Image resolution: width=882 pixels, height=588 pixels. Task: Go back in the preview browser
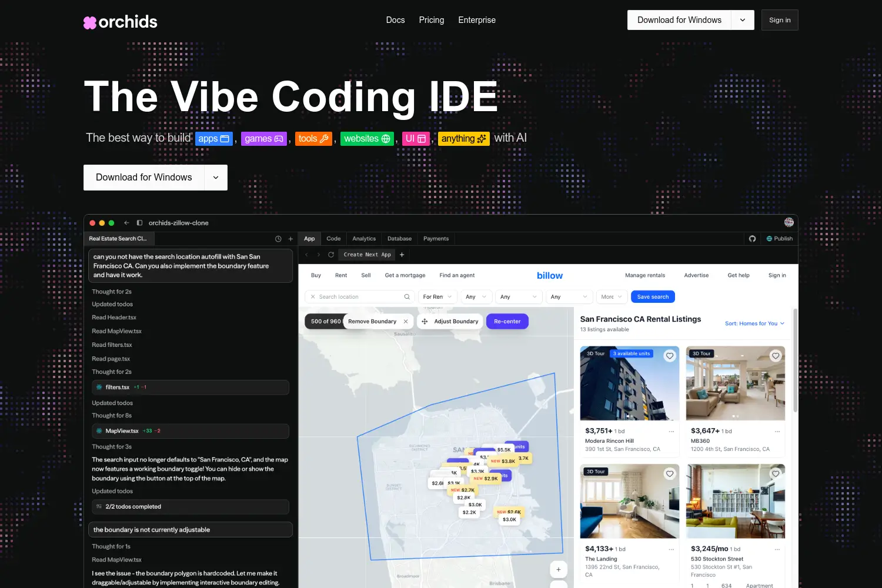[306, 255]
